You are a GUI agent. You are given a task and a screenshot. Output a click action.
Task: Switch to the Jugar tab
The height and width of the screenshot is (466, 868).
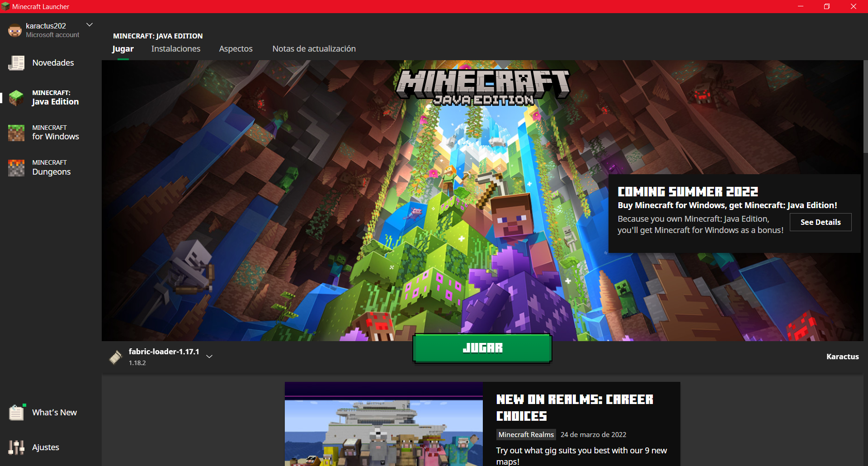pos(123,49)
